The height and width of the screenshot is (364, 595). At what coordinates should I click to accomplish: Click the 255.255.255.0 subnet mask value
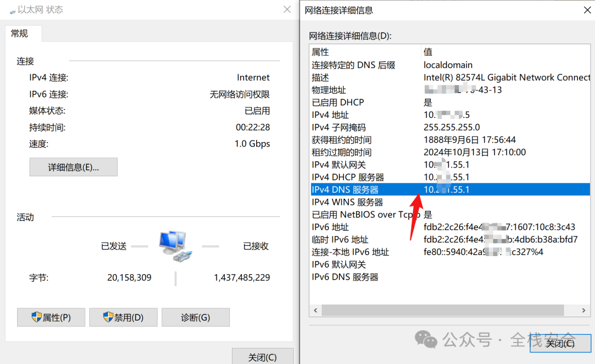coord(452,127)
